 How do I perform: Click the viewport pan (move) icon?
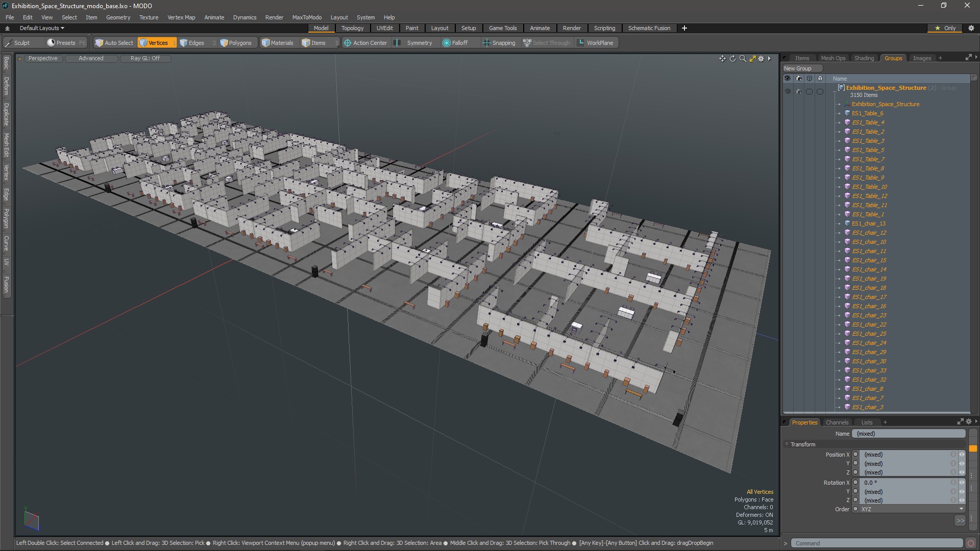point(722,59)
